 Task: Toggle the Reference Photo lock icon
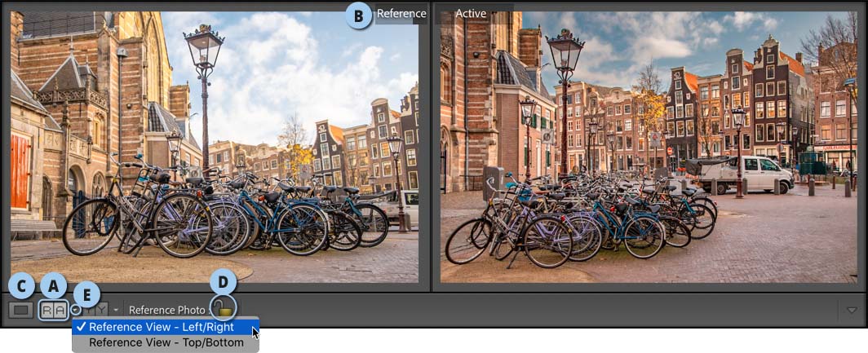(224, 309)
